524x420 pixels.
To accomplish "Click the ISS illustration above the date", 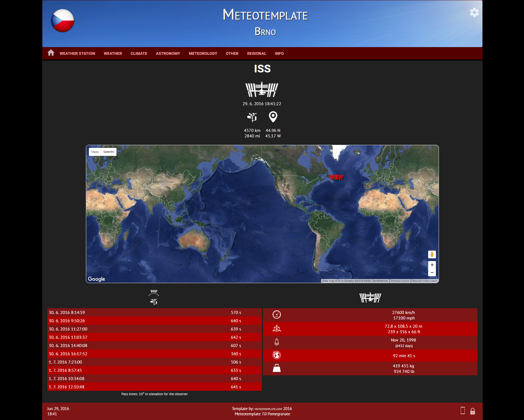I will point(262,89).
